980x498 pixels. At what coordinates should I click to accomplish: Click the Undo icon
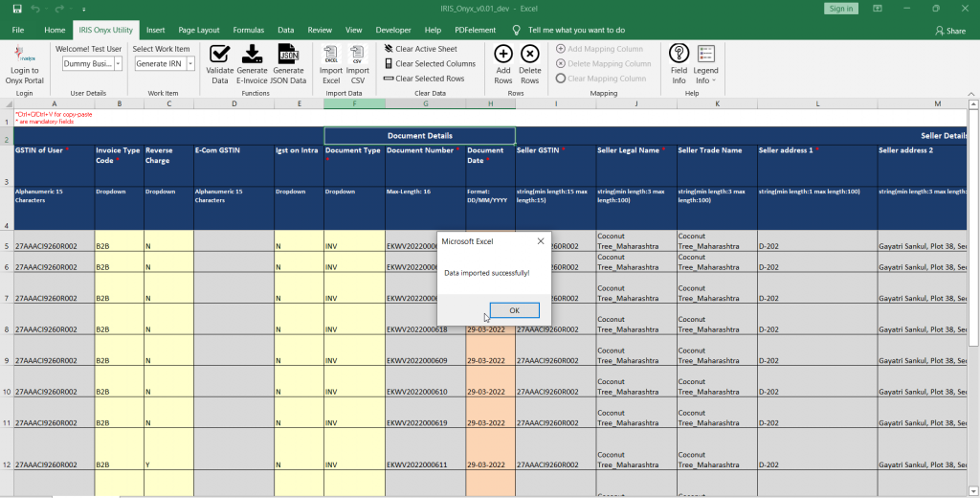(x=35, y=9)
